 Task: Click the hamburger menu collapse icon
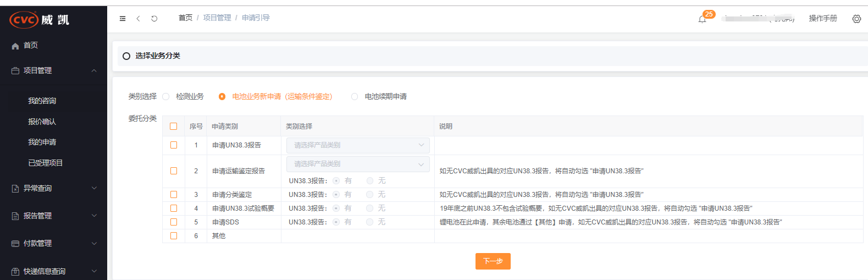pyautogui.click(x=123, y=18)
